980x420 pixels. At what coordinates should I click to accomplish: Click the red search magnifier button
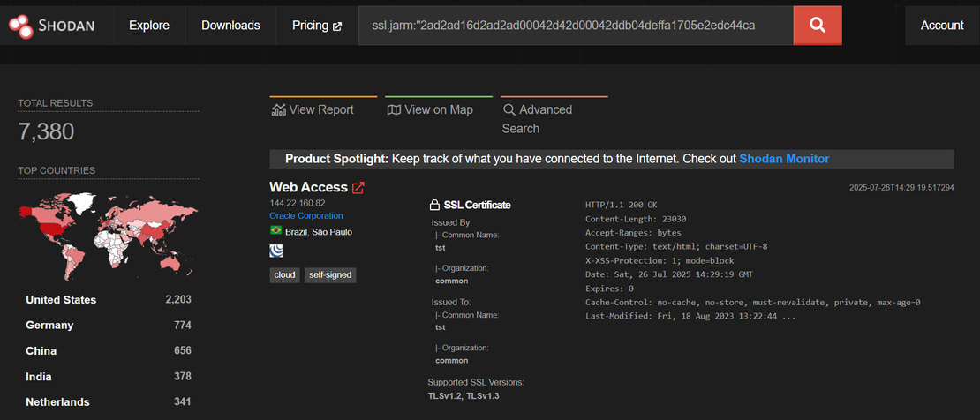tap(817, 26)
